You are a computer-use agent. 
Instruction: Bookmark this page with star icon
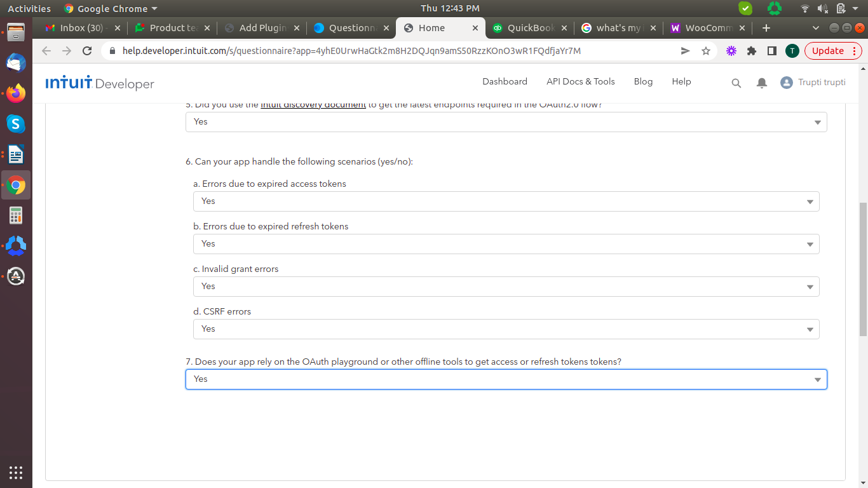(706, 51)
